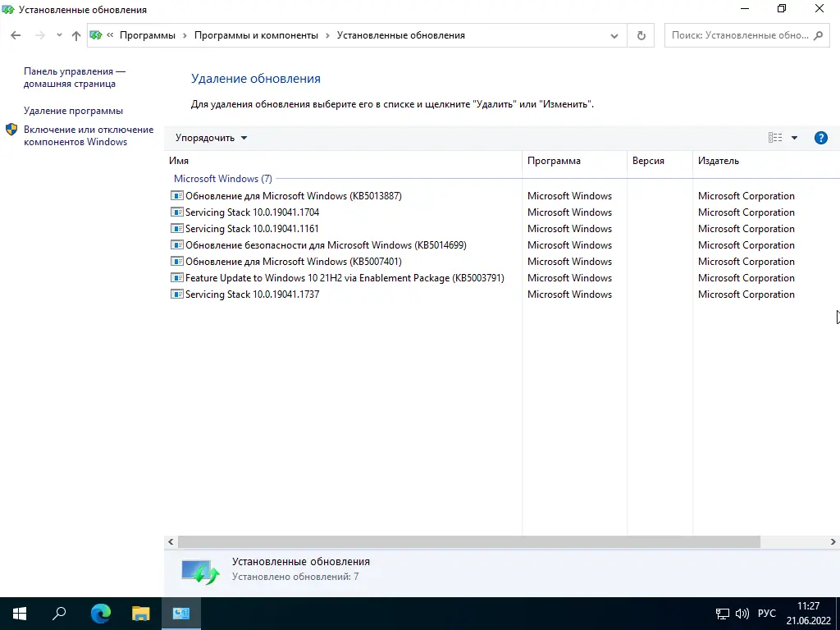Click the back navigation arrow

click(16, 35)
